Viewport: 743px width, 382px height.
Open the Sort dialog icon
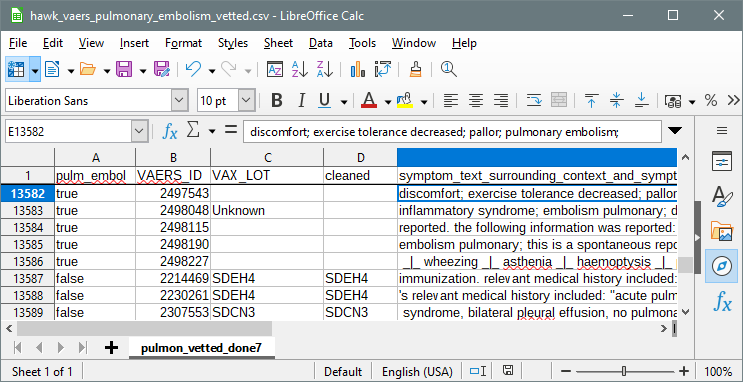tap(275, 70)
